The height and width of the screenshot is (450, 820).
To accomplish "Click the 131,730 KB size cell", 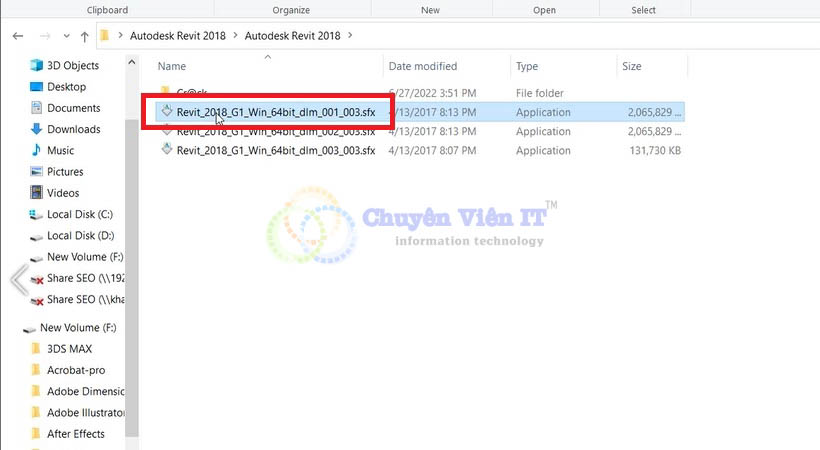I will [655, 151].
